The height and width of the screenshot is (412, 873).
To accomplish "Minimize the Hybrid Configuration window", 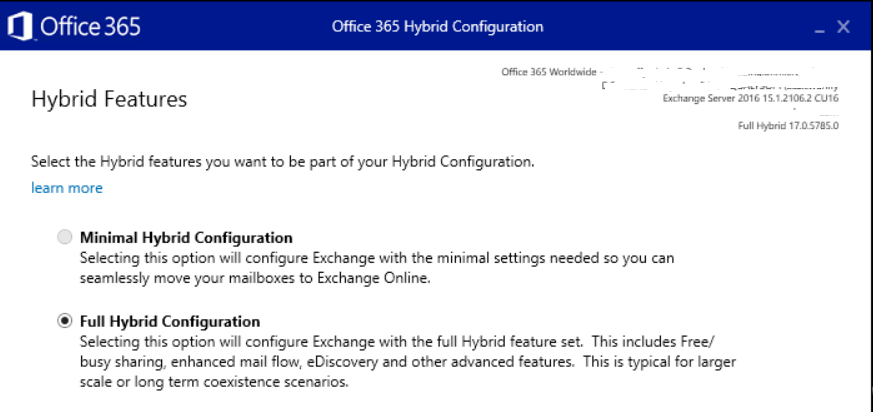I will [820, 29].
